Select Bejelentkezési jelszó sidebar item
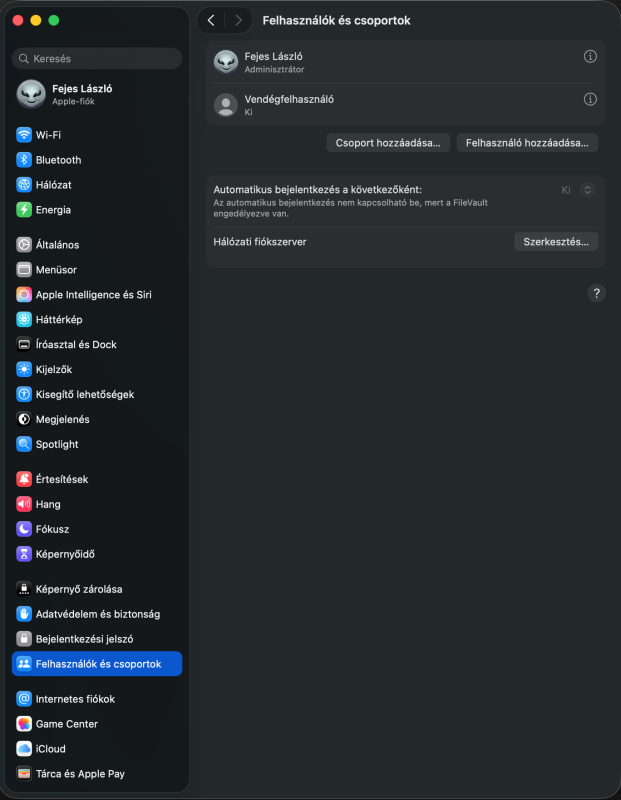 click(x=84, y=639)
